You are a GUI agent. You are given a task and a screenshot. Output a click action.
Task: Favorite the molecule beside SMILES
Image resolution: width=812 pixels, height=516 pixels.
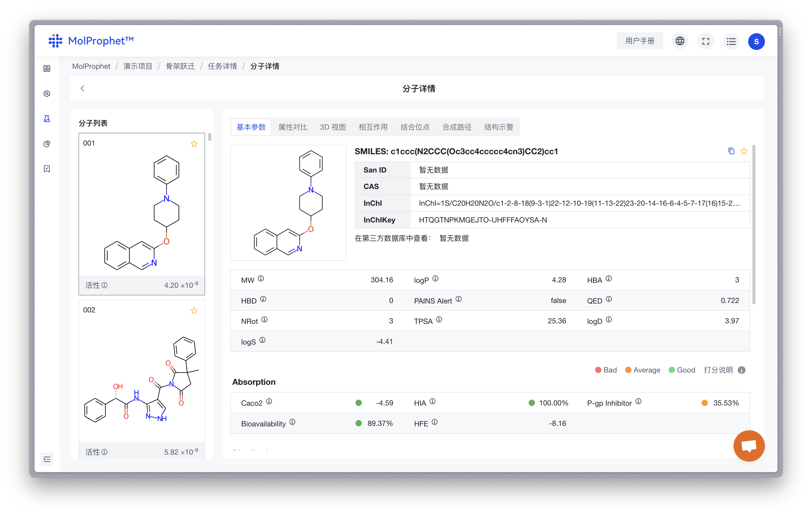point(743,151)
